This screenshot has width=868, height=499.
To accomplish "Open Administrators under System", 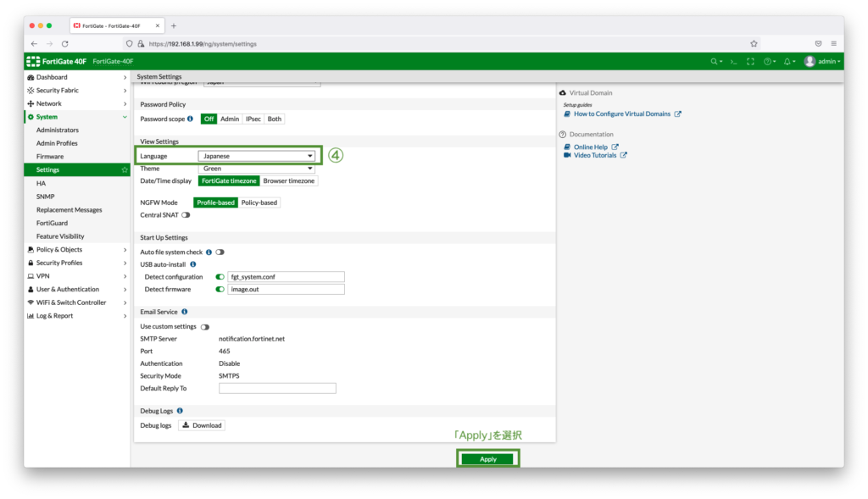I will click(58, 130).
